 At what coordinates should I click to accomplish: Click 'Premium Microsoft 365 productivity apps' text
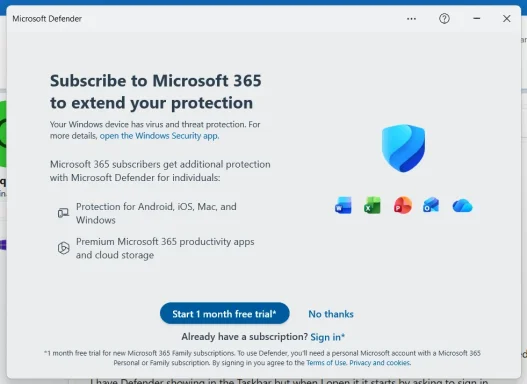tap(165, 248)
